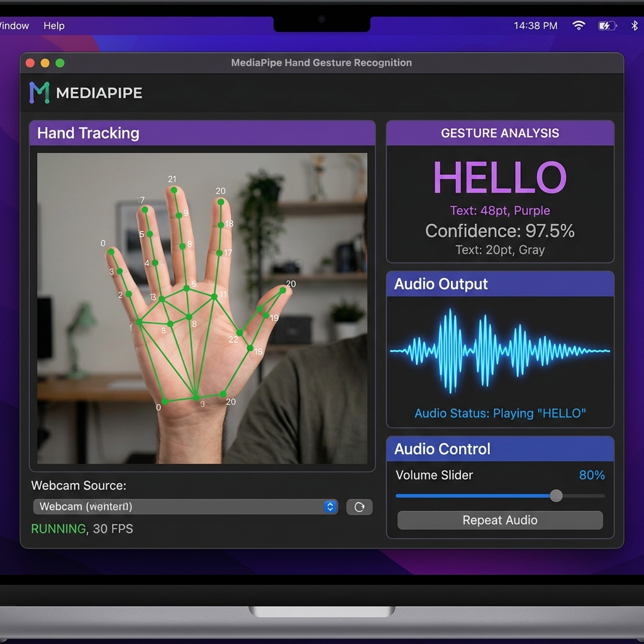Click the Audio Control panel header
Screen dimensions: 644x644
pyautogui.click(x=500, y=449)
